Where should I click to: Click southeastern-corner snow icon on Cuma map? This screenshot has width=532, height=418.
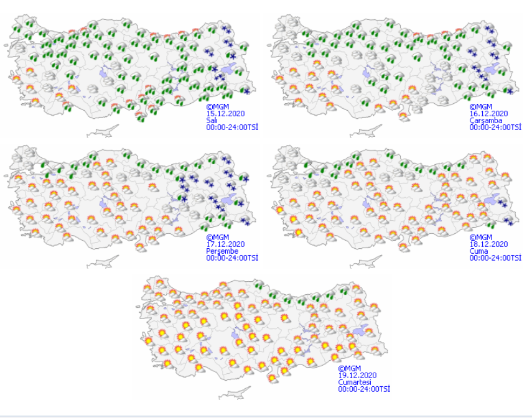[x=508, y=221]
